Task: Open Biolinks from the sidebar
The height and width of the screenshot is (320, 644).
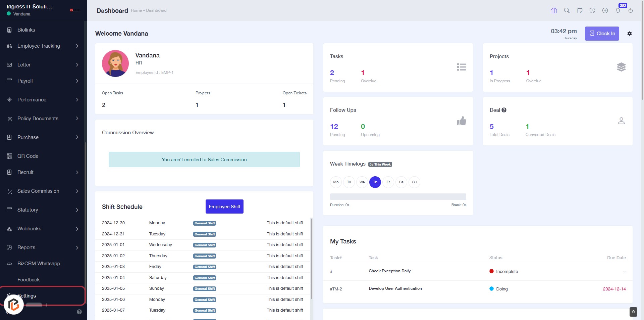Action: [x=26, y=30]
